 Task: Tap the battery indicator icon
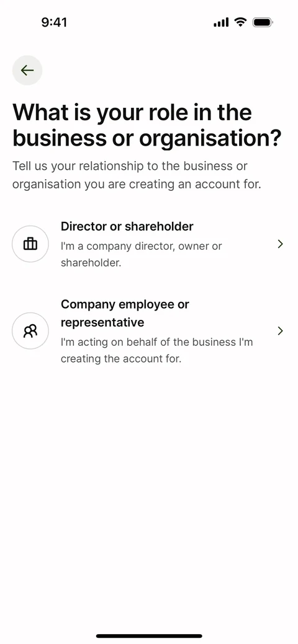coord(262,22)
